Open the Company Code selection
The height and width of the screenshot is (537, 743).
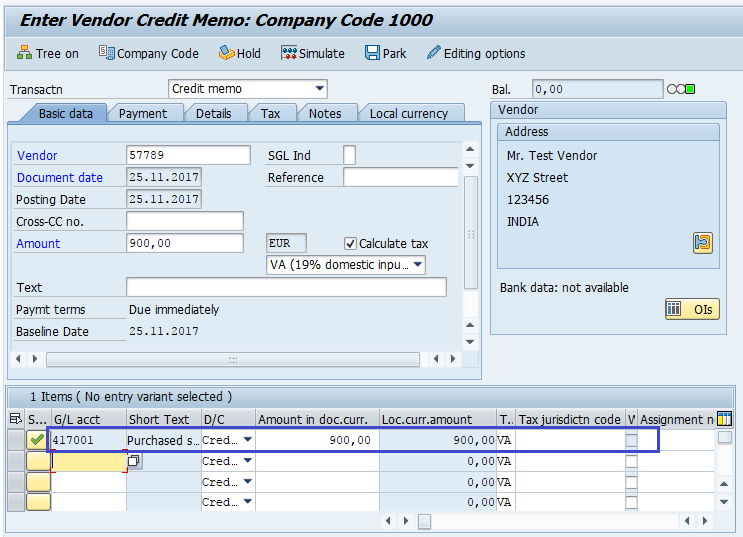coord(148,54)
